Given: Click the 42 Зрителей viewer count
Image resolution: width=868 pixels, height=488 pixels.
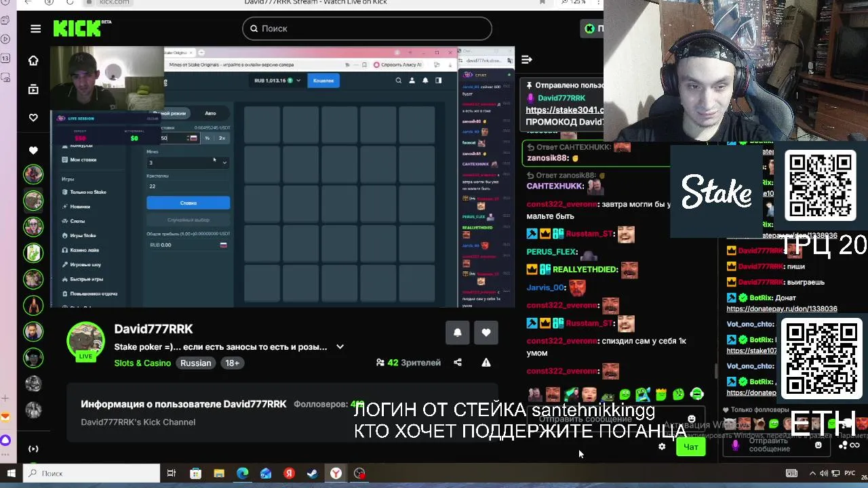Looking at the screenshot, I should pos(409,363).
